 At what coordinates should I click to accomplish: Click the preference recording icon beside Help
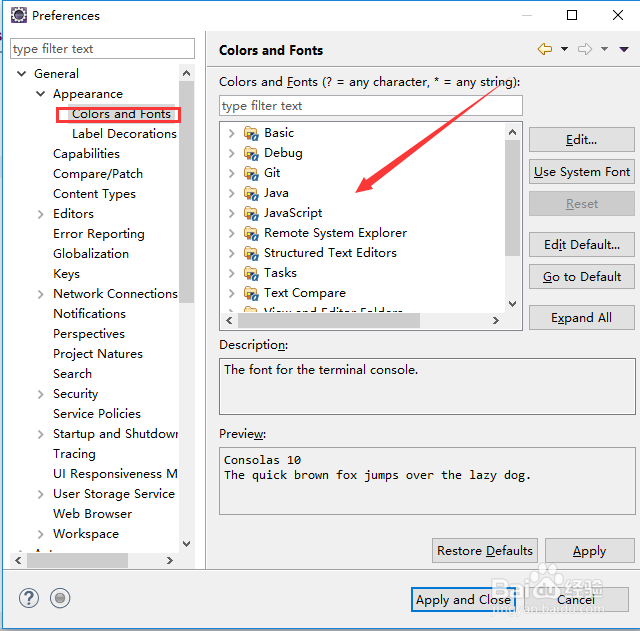point(60,598)
